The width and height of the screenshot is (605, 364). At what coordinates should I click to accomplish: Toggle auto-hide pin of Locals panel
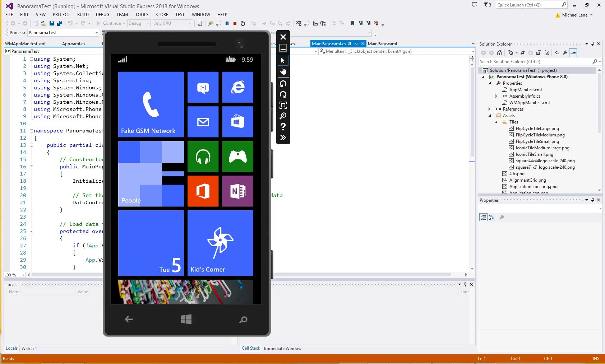point(465,284)
